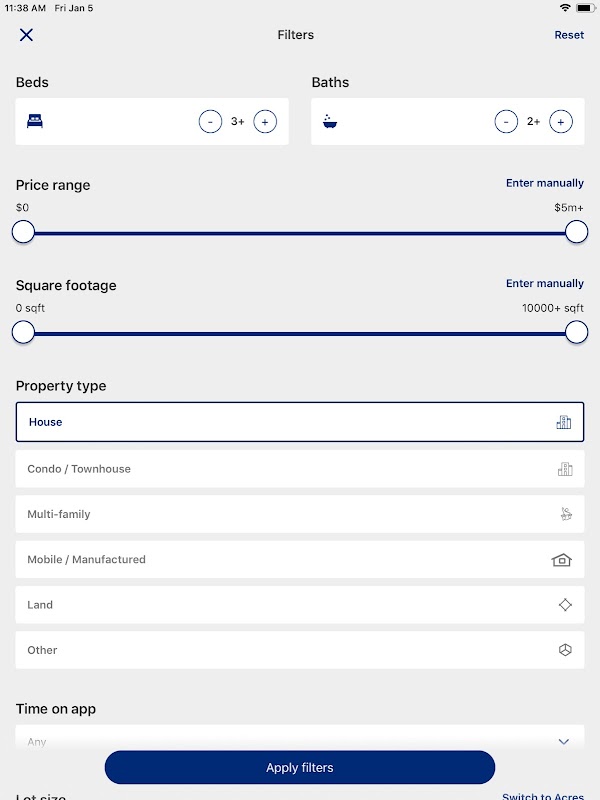The width and height of the screenshot is (600, 800).
Task: Click the maximum price slider handle
Action: (576, 232)
